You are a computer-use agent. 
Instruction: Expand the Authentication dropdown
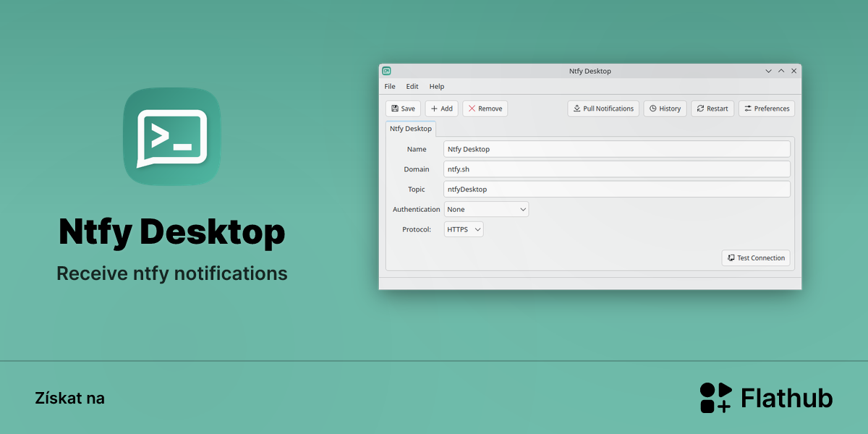click(486, 209)
